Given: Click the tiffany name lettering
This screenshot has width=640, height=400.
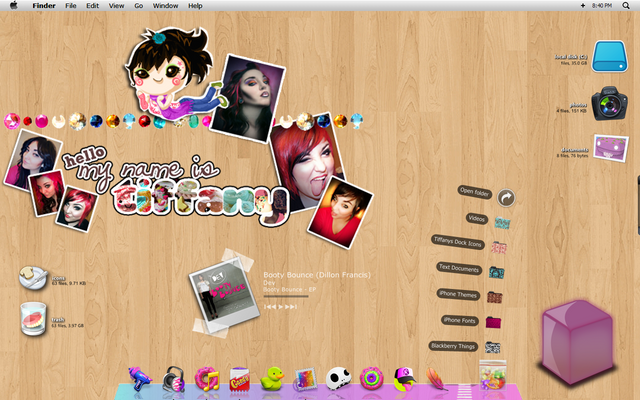Looking at the screenshot, I should (200, 203).
